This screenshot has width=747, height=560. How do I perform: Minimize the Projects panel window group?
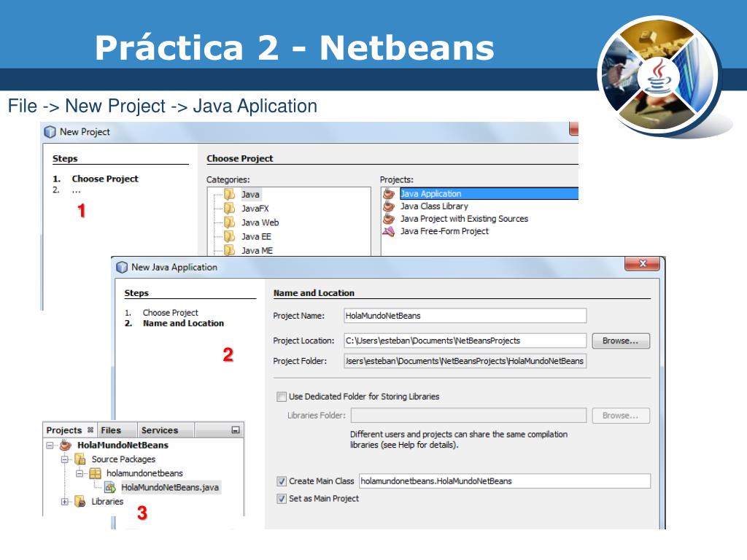pos(236,430)
